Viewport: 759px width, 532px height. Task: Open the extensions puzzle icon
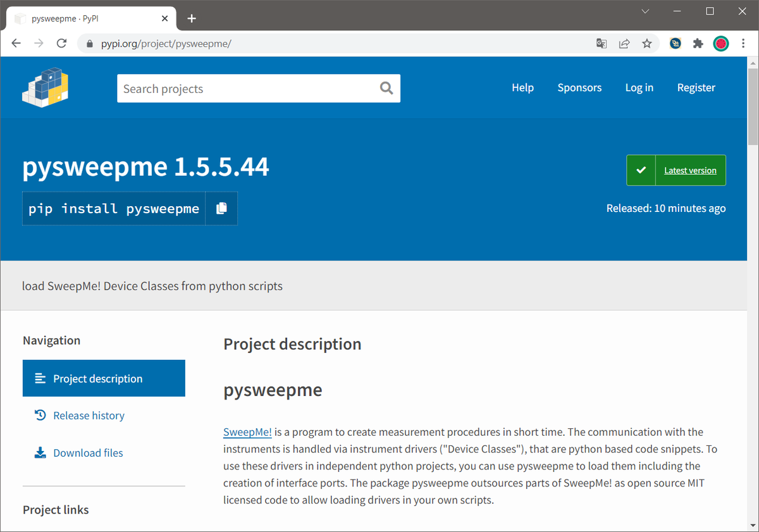point(698,44)
